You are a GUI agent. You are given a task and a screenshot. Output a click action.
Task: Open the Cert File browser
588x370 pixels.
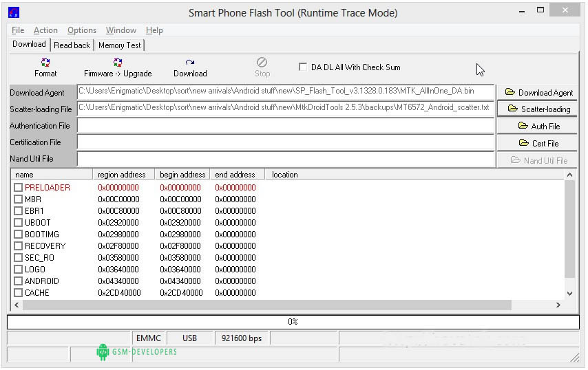click(537, 144)
